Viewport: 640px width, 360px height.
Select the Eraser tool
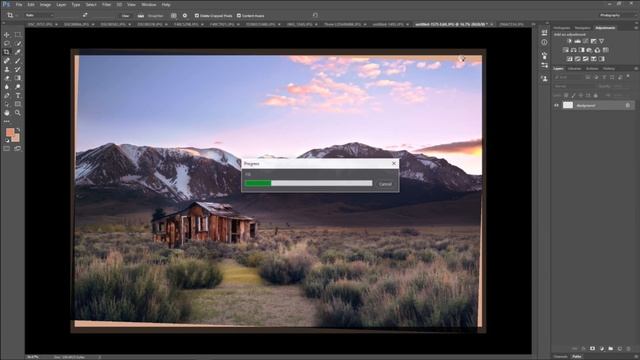(x=7, y=78)
